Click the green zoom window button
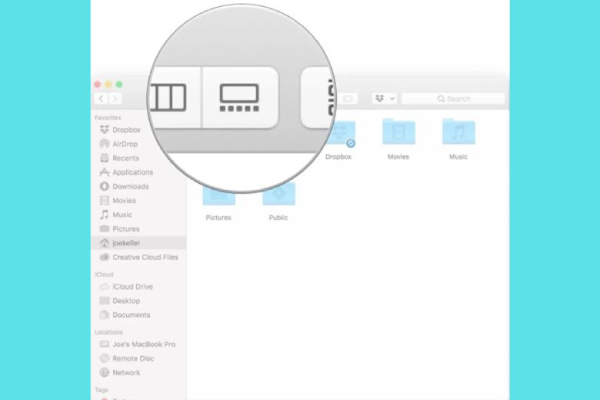 [119, 84]
